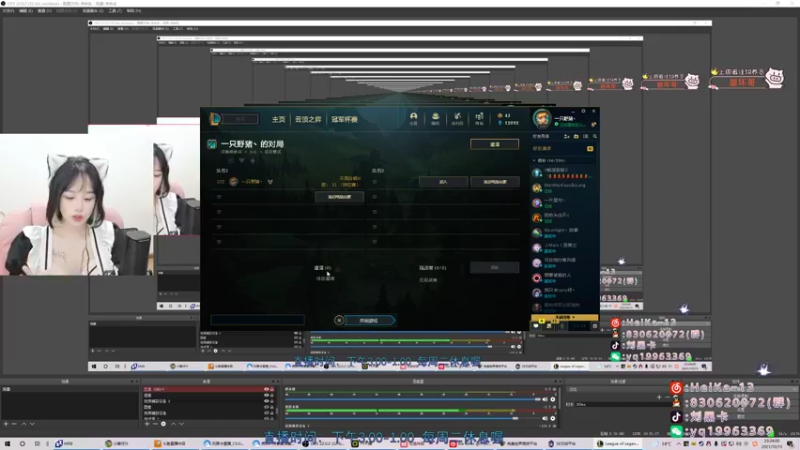The image size is (800, 450).
Task: Click the move scene up arrow
Action: (24, 423)
